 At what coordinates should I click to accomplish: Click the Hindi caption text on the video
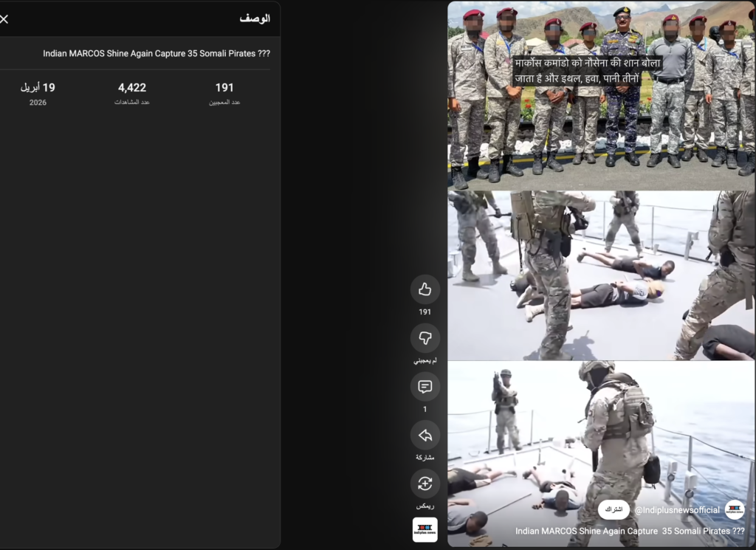click(x=588, y=70)
